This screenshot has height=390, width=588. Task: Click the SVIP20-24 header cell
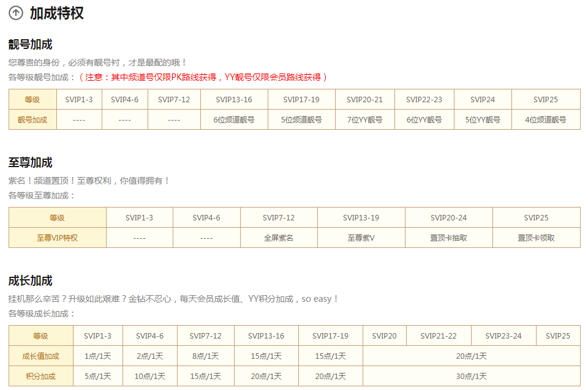point(448,217)
